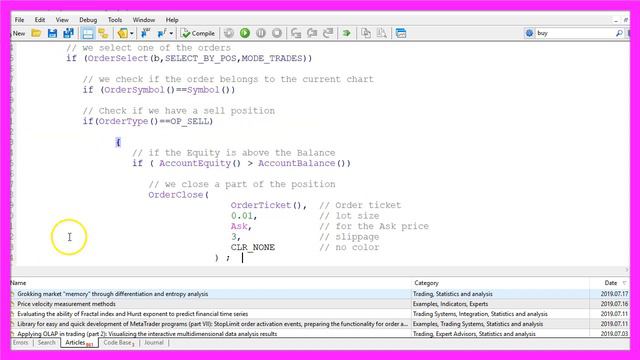Image resolution: width=640 pixels, height=360 pixels.
Task: Click the date 2019.07.17 cell
Action: [614, 294]
